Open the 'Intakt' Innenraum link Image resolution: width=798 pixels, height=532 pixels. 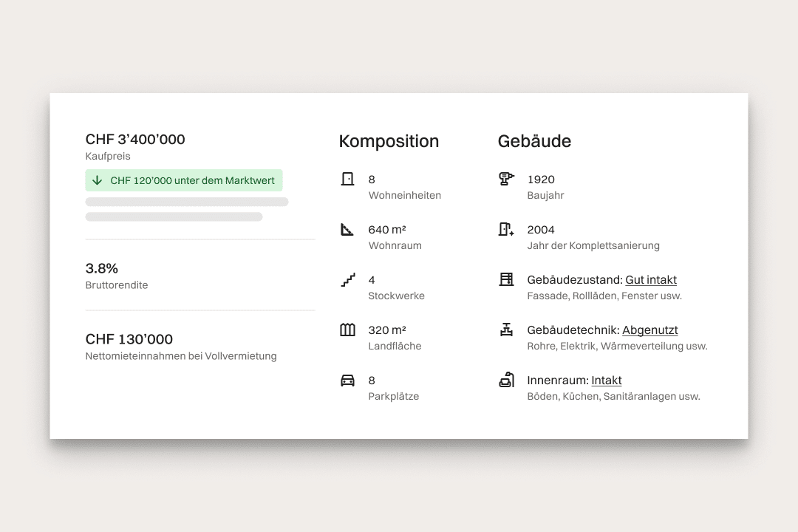point(606,381)
